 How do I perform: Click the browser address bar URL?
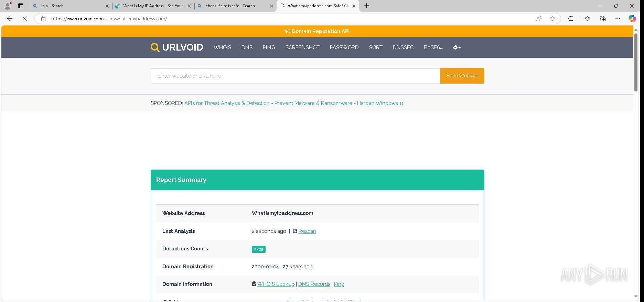coord(109,19)
